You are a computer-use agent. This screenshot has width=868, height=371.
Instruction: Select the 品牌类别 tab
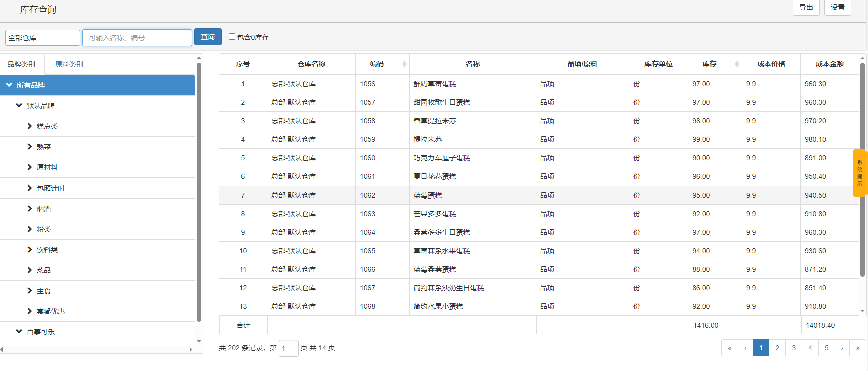click(21, 64)
